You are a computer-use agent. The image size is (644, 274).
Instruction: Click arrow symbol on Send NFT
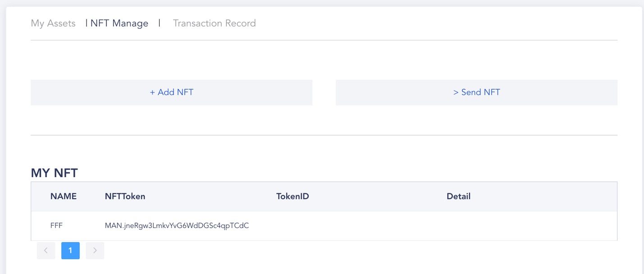456,92
